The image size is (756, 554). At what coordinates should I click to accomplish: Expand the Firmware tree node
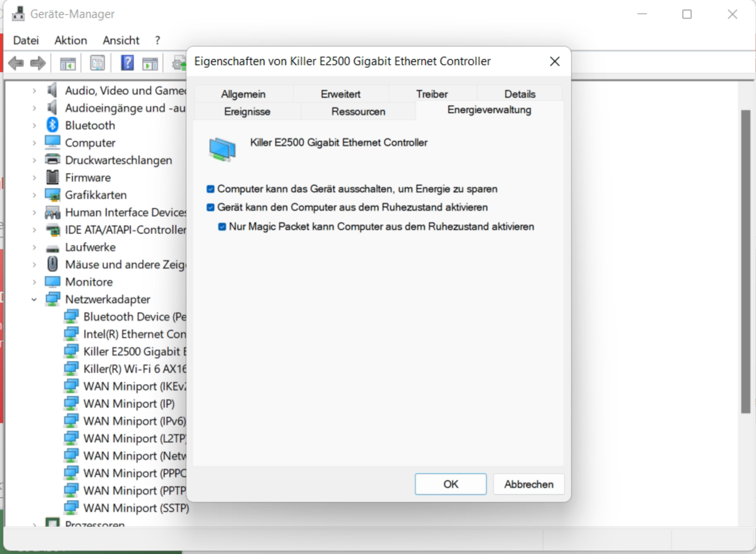pos(34,177)
